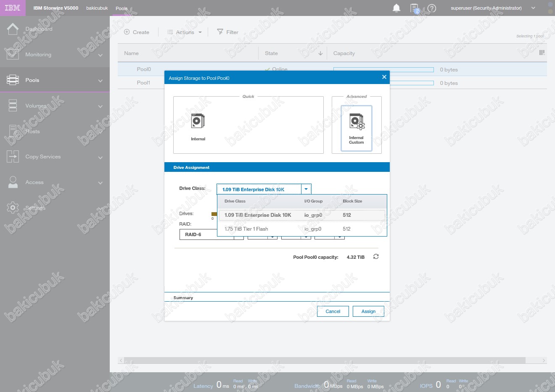Expand the superuser account menu
Screen dimensions: 555x392
(533, 8)
